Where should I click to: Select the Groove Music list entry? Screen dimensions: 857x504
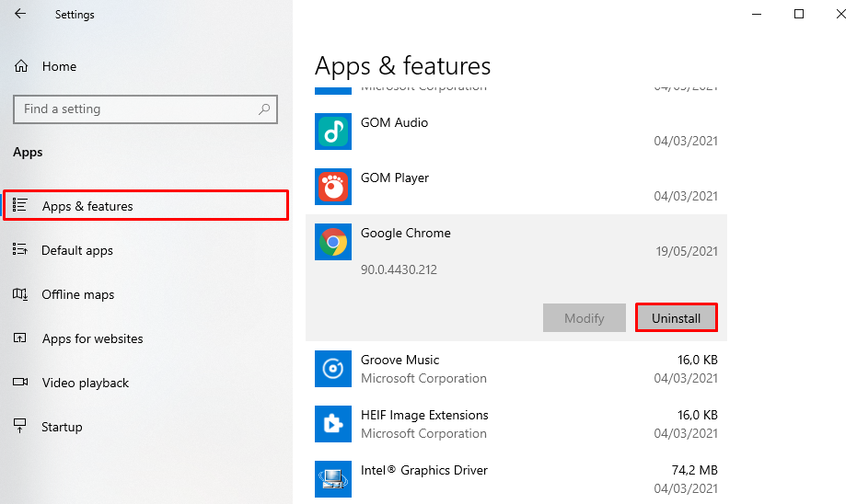515,369
